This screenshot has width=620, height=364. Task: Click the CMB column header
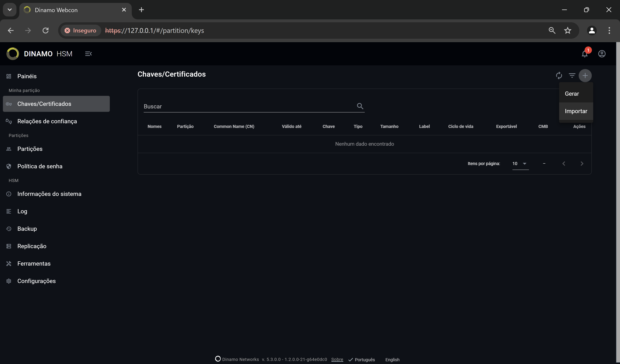pyautogui.click(x=543, y=126)
